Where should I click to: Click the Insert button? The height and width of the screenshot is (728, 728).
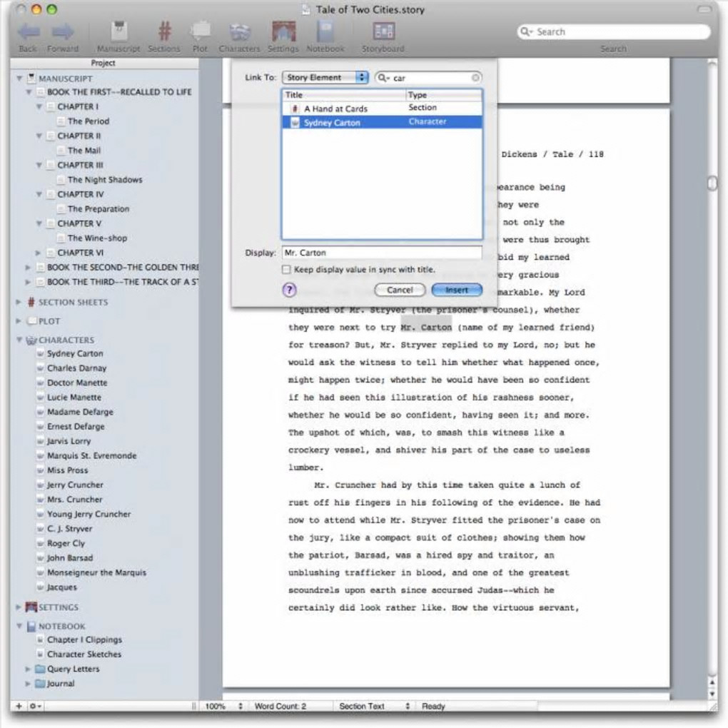click(x=457, y=290)
